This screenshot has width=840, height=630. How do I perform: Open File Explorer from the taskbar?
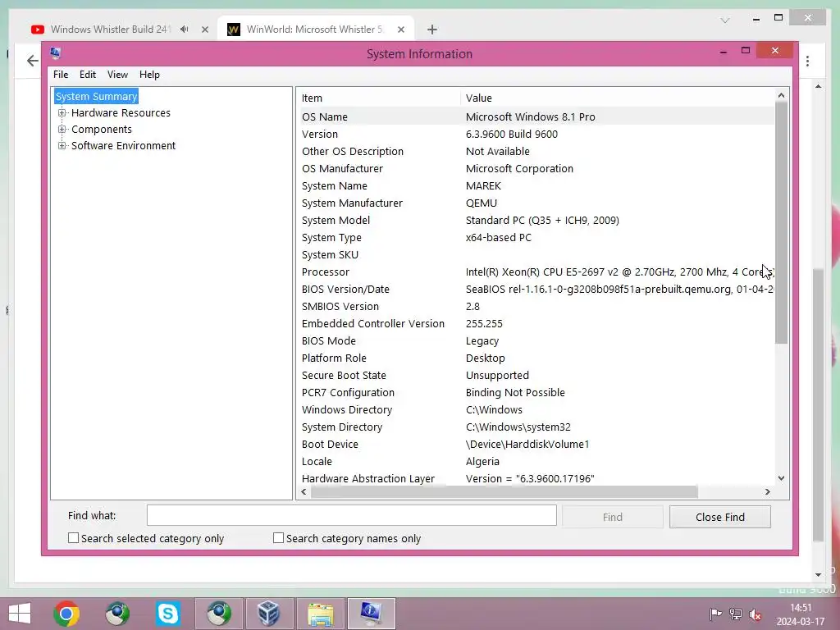click(x=321, y=614)
